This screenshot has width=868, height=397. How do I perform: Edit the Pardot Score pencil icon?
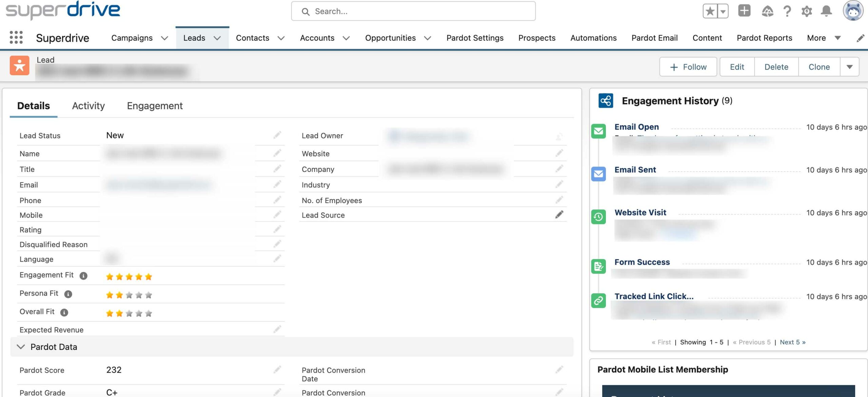tap(277, 370)
